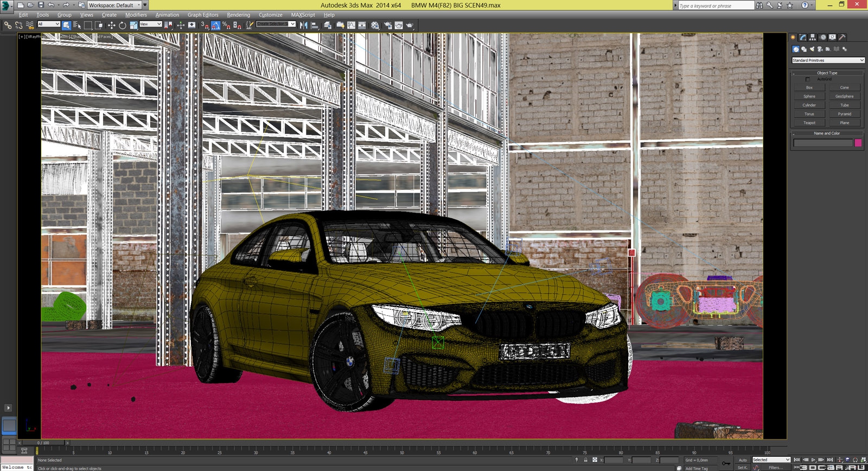Collapse the Name and Color rollout
This screenshot has height=471, width=868.
coord(827,133)
